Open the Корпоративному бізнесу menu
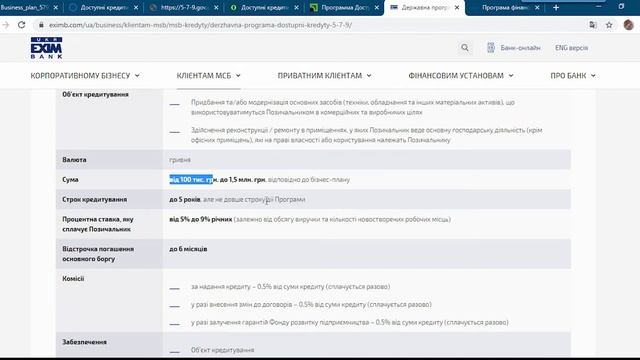640x360 pixels. coord(80,76)
